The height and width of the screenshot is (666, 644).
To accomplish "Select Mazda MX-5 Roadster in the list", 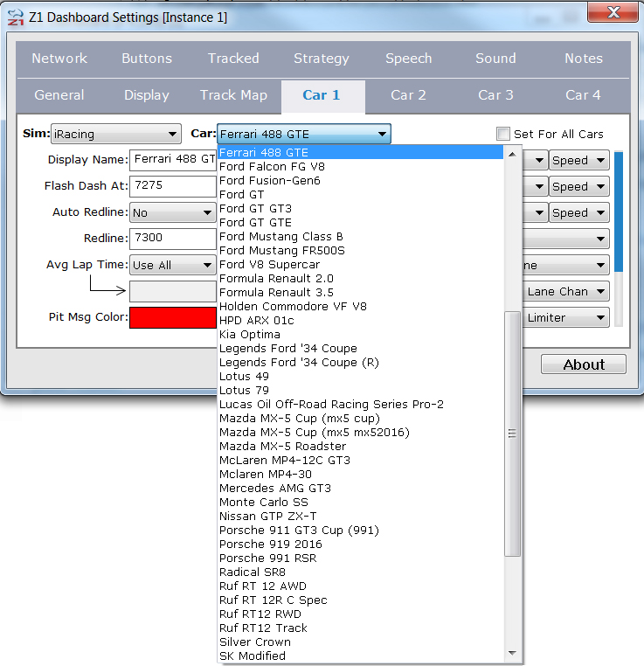I will coord(360,447).
